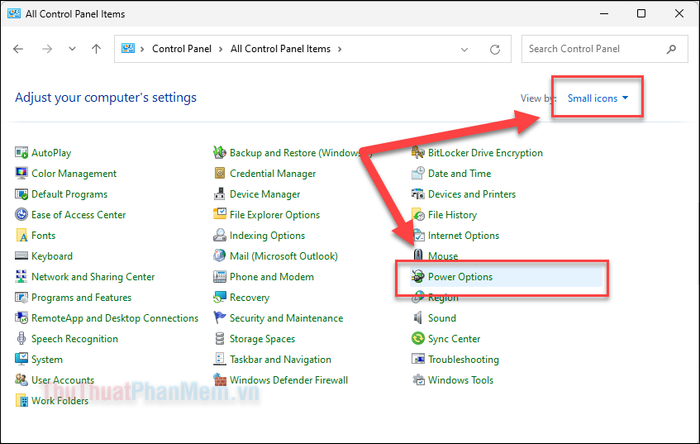Viewport: 700px width, 444px height.
Task: Expand the address bar history dropdown
Action: (x=464, y=49)
